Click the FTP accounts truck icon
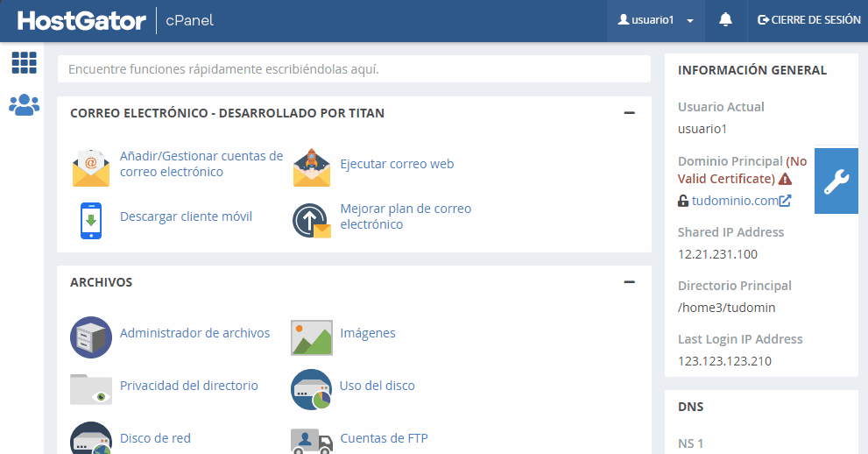The height and width of the screenshot is (454, 868). (312, 441)
